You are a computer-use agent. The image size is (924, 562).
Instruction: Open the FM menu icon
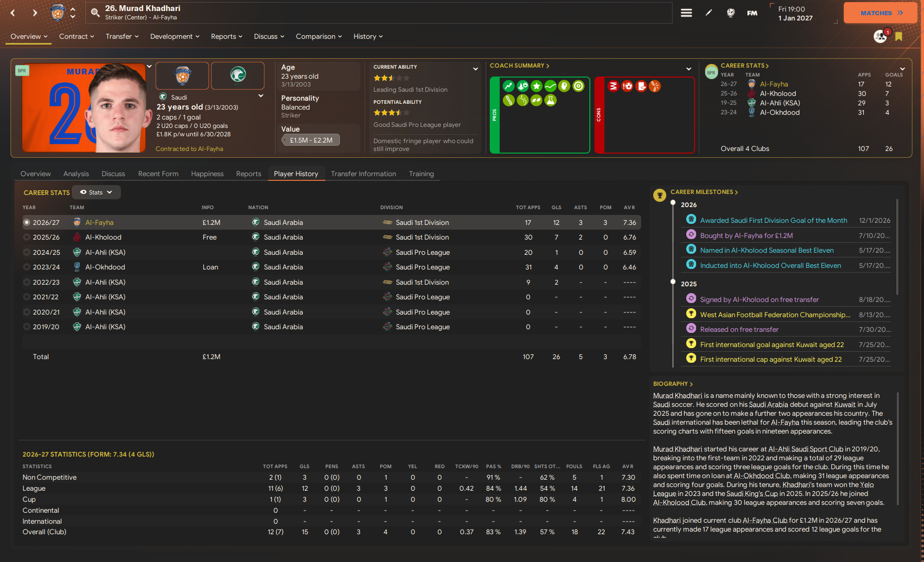[x=752, y=13]
